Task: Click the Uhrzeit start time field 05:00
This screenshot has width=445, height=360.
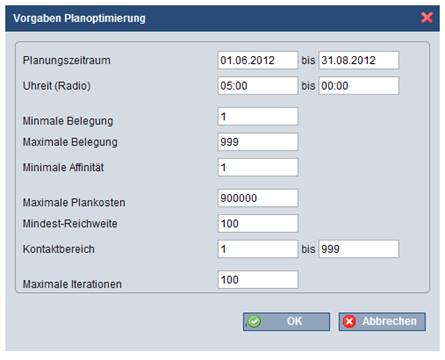Action: point(258,86)
